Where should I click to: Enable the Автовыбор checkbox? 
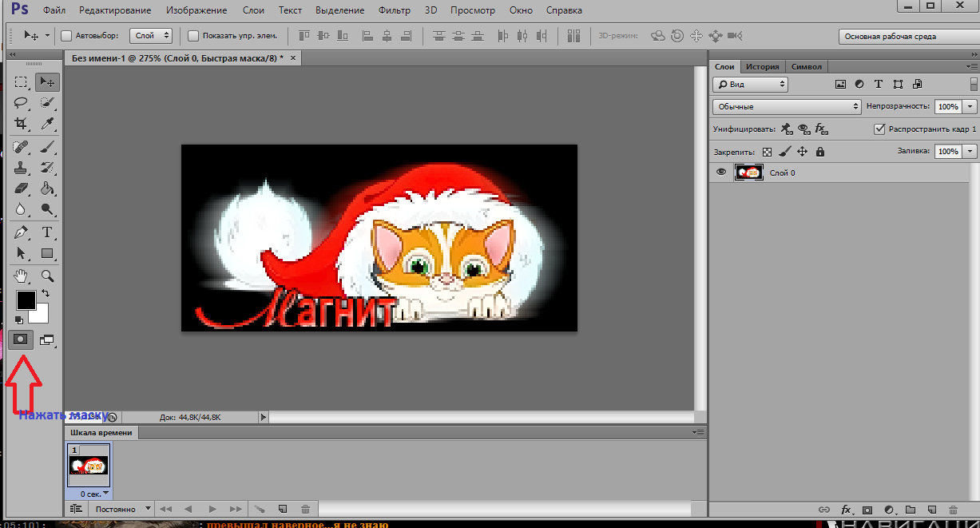pos(66,36)
